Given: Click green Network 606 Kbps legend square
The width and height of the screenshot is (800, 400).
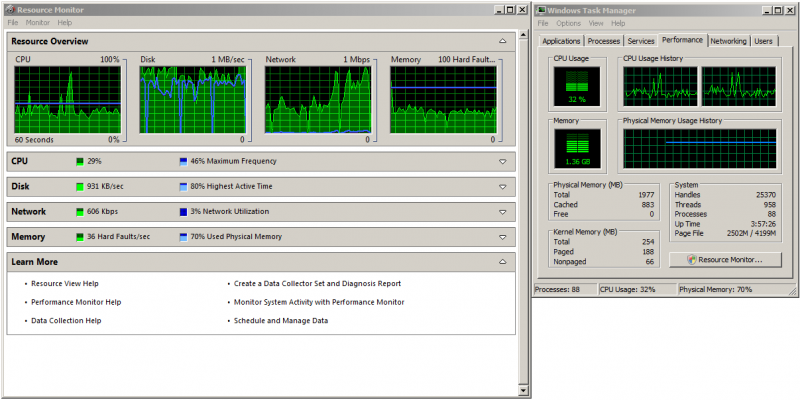Looking at the screenshot, I should [80, 212].
